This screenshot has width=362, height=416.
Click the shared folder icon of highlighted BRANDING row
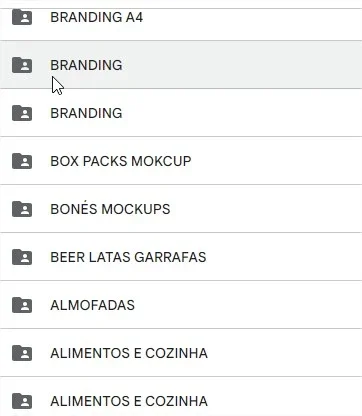pyautogui.click(x=22, y=65)
